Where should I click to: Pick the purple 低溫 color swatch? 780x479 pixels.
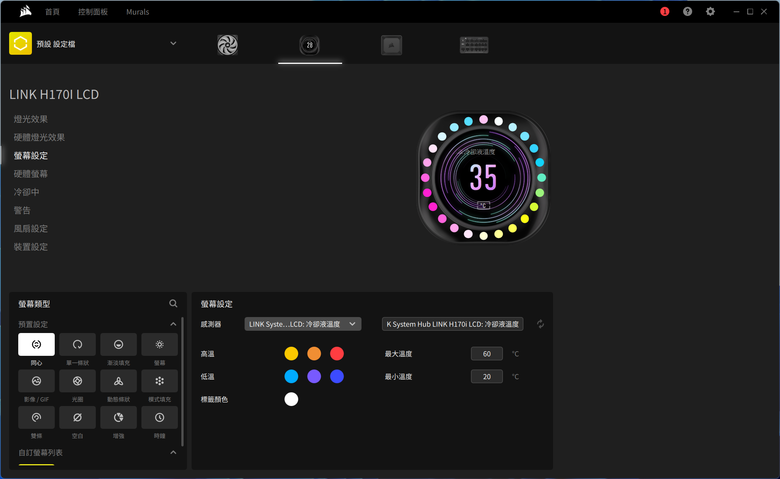314,377
